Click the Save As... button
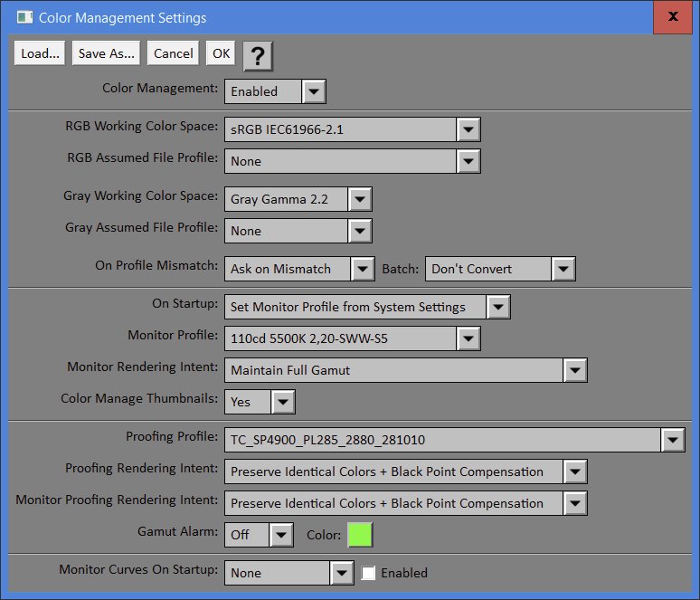The image size is (700, 600). click(x=107, y=53)
